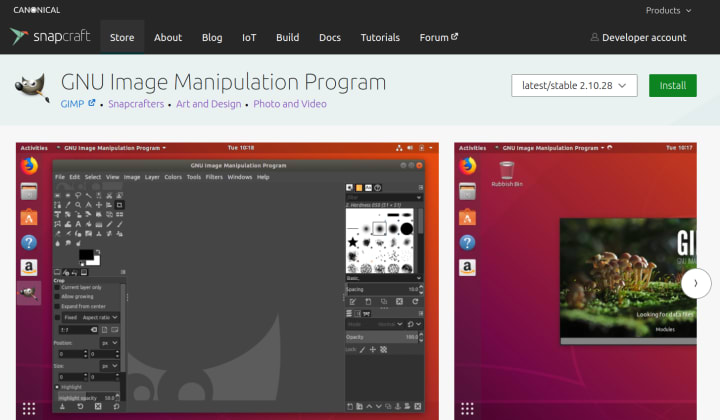Screen dimensions: 720x420
Task: Open the Rubbish Bin in the second screenshot
Action: click(507, 174)
